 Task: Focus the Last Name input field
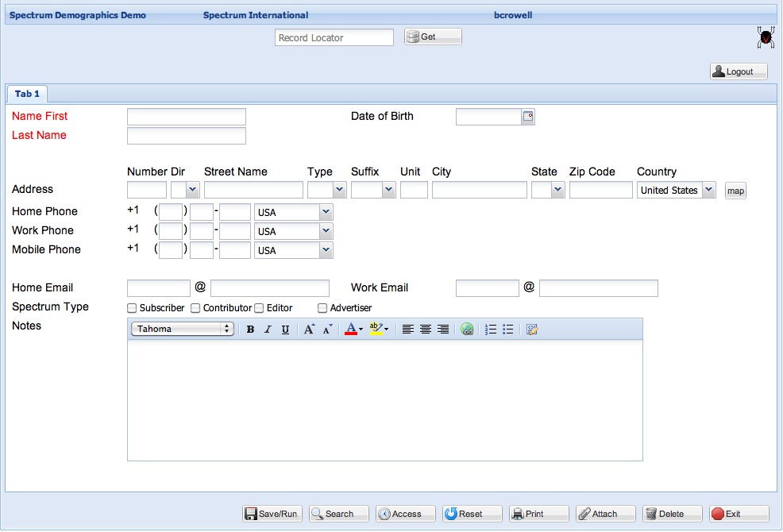pos(187,136)
